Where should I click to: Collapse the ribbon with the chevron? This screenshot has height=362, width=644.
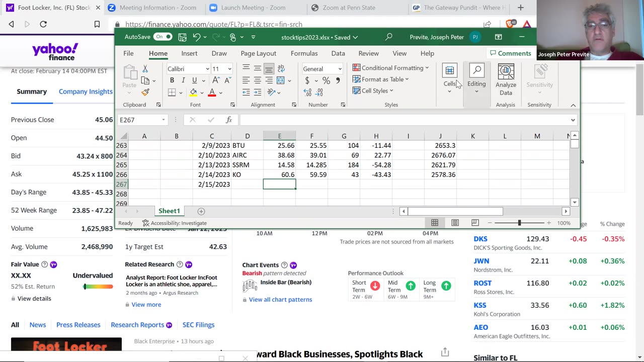(573, 105)
